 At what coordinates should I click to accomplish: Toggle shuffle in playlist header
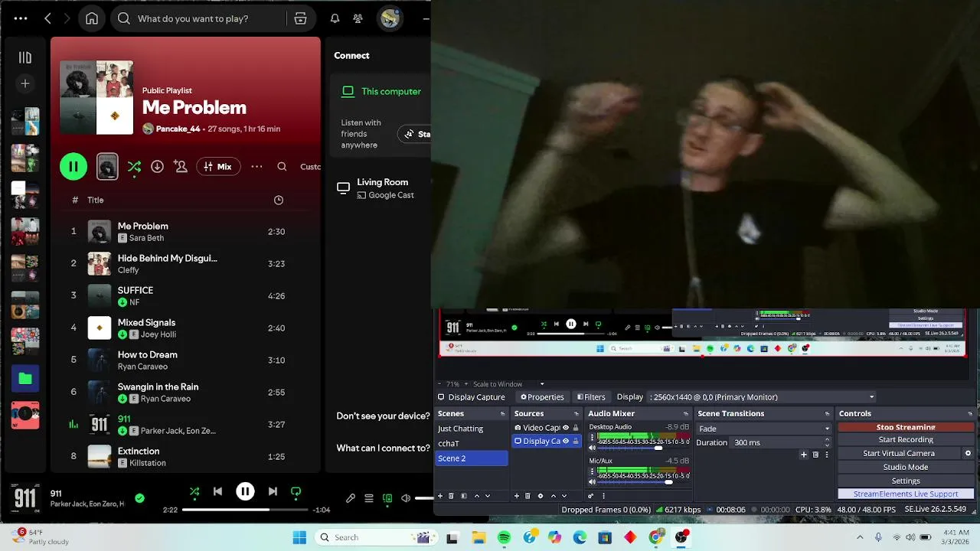point(134,166)
